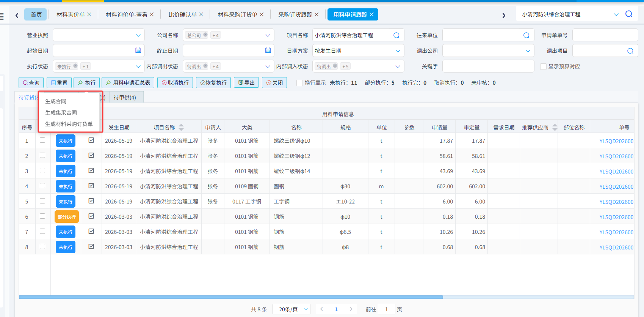Click the 重置 button
This screenshot has height=317, width=644.
coord(59,83)
